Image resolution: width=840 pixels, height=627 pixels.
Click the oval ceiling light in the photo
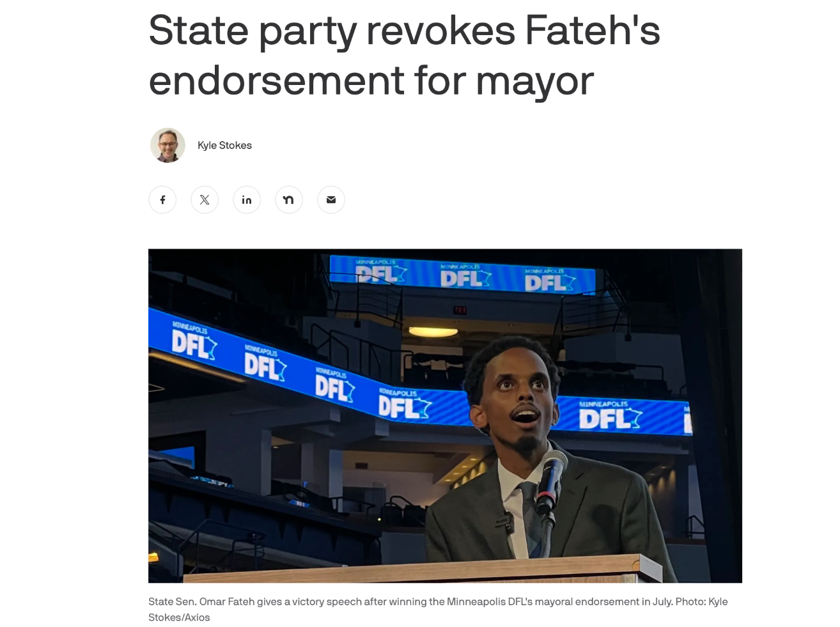point(433,331)
